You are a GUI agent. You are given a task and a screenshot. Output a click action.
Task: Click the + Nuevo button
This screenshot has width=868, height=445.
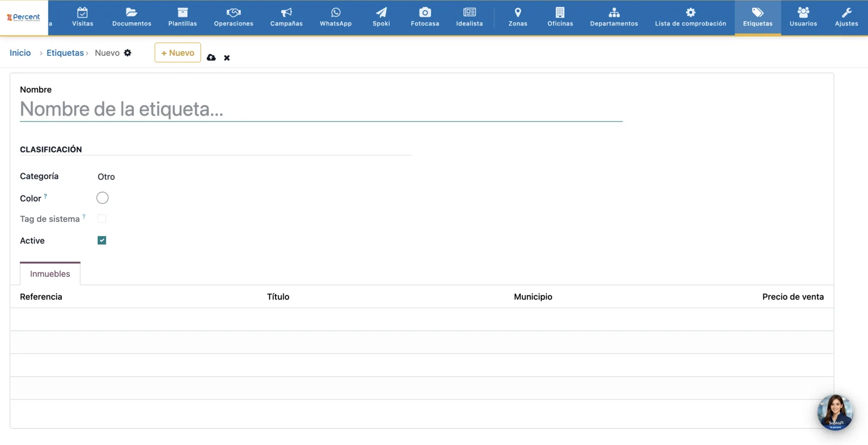pyautogui.click(x=178, y=53)
